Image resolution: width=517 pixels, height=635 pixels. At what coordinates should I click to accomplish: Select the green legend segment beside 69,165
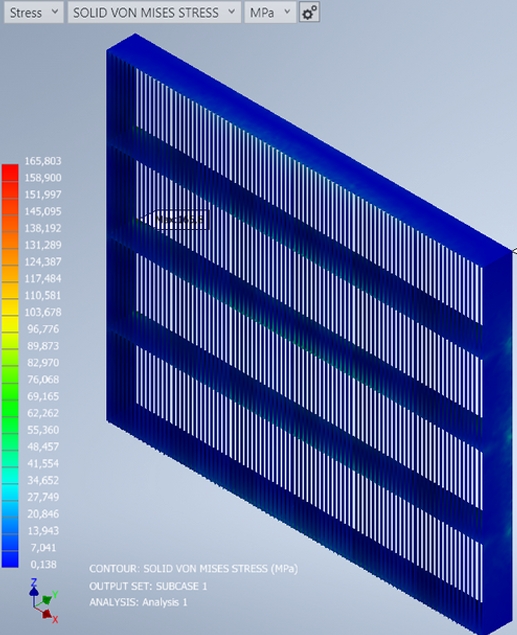tap(10, 392)
